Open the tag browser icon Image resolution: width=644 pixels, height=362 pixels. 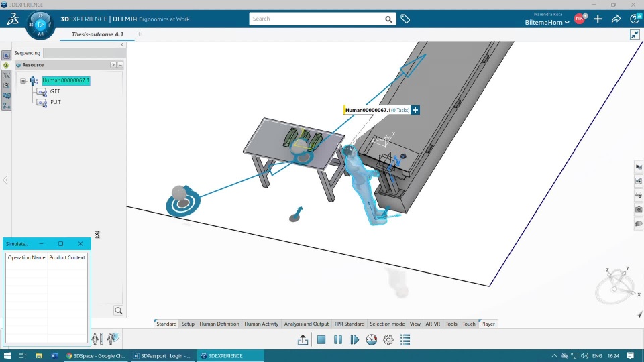pos(405,19)
